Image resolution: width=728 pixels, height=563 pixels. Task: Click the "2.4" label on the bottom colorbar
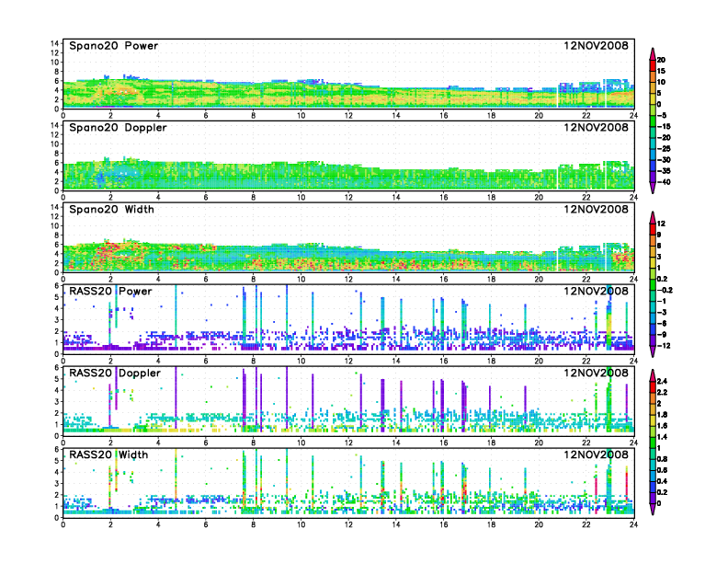point(662,381)
